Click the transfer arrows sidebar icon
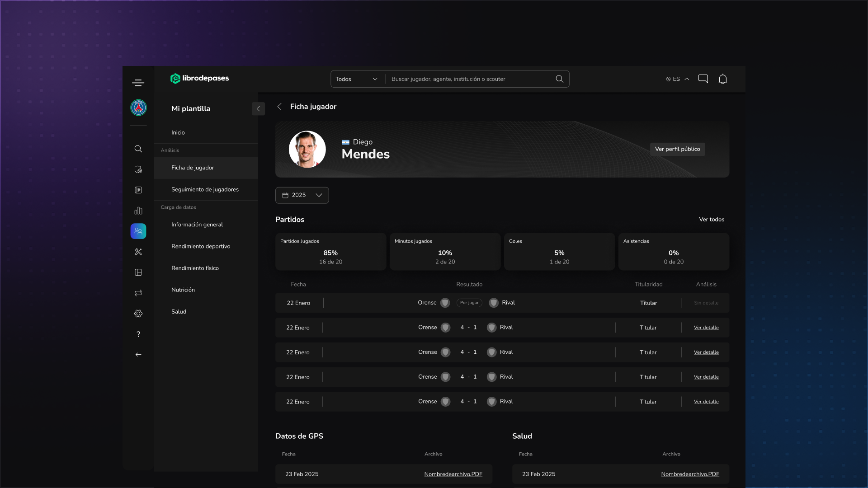 [138, 293]
